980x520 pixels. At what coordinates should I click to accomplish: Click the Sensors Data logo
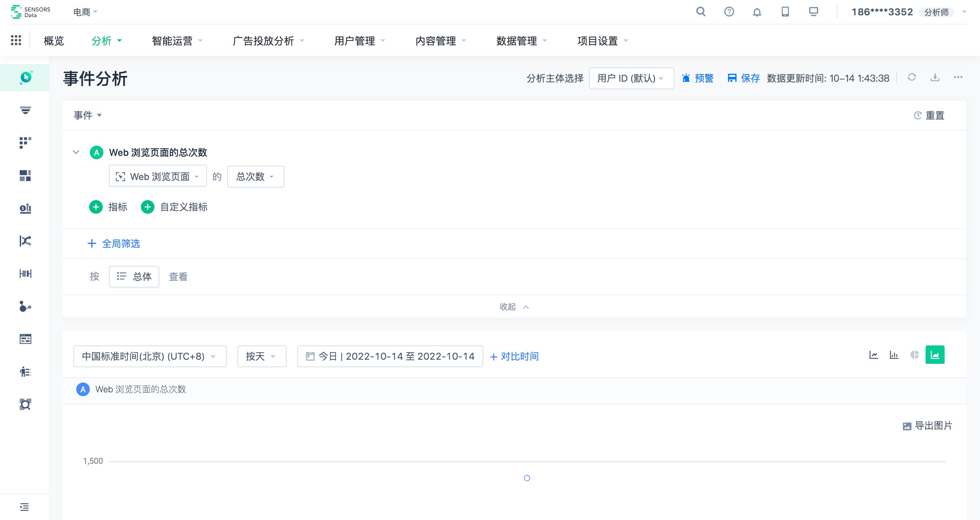point(30,12)
